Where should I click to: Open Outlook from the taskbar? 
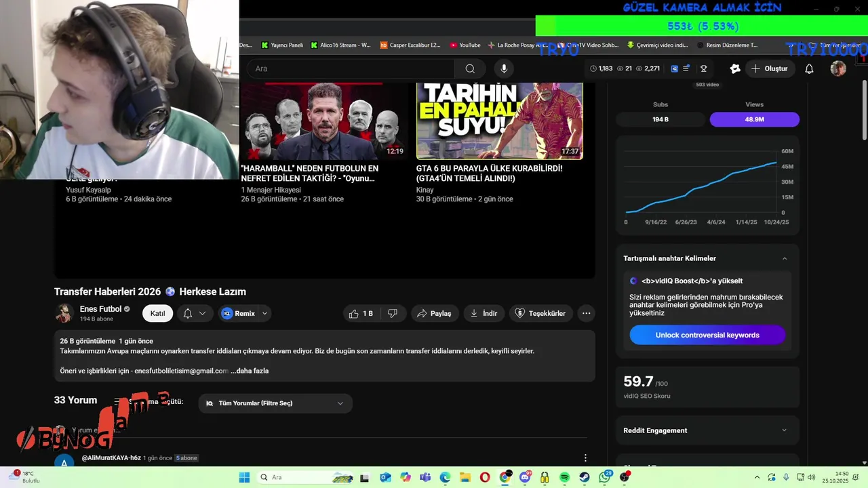(385, 477)
